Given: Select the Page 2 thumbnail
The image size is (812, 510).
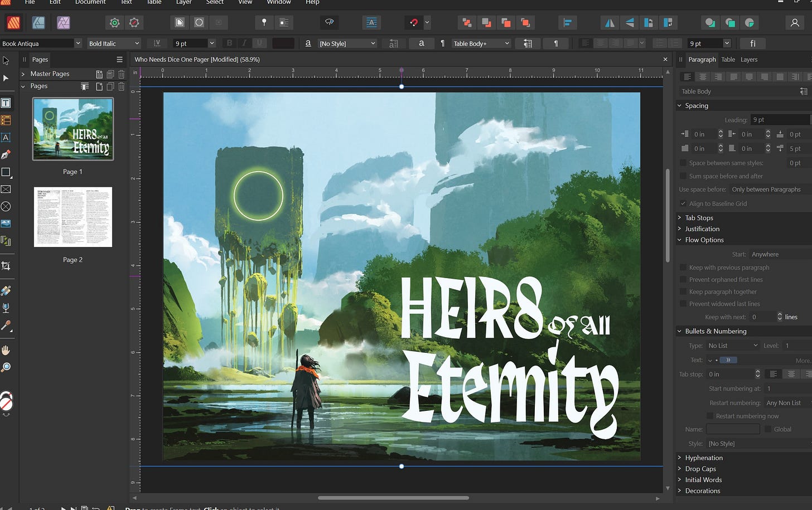Looking at the screenshot, I should pos(73,217).
